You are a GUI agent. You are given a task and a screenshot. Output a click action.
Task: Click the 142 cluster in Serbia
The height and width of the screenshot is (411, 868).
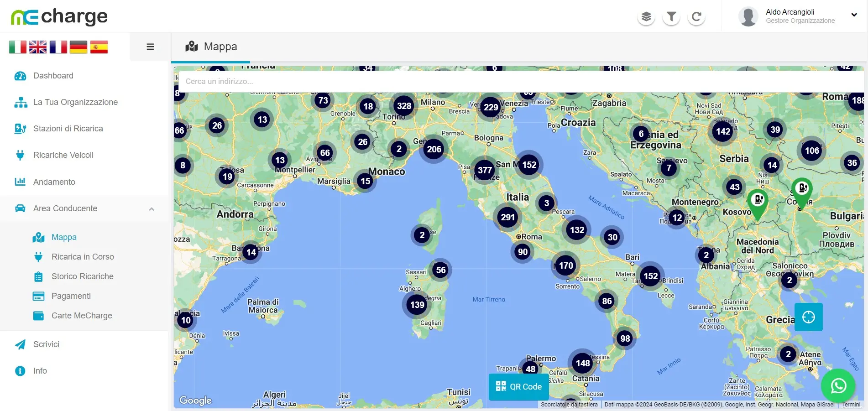coord(723,131)
